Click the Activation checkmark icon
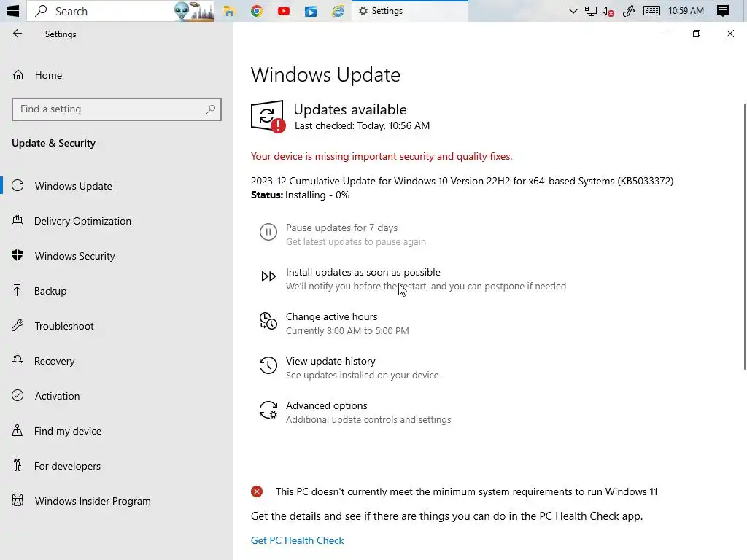Viewport: 747px width, 560px height. 18,396
